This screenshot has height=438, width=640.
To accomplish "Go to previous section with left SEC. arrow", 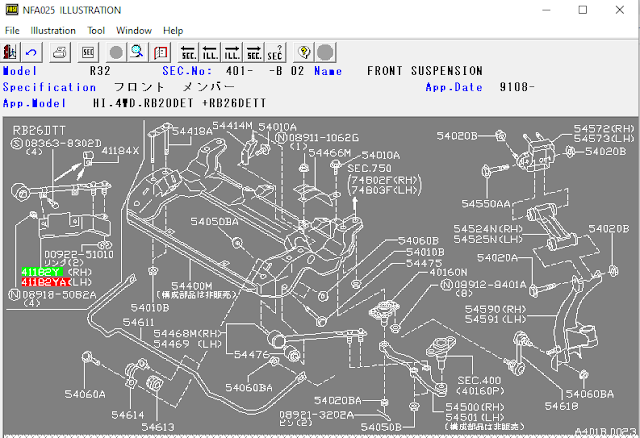I will [x=188, y=53].
